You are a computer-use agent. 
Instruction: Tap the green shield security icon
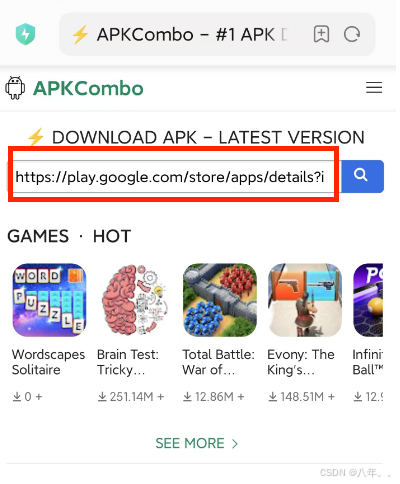coord(26,34)
